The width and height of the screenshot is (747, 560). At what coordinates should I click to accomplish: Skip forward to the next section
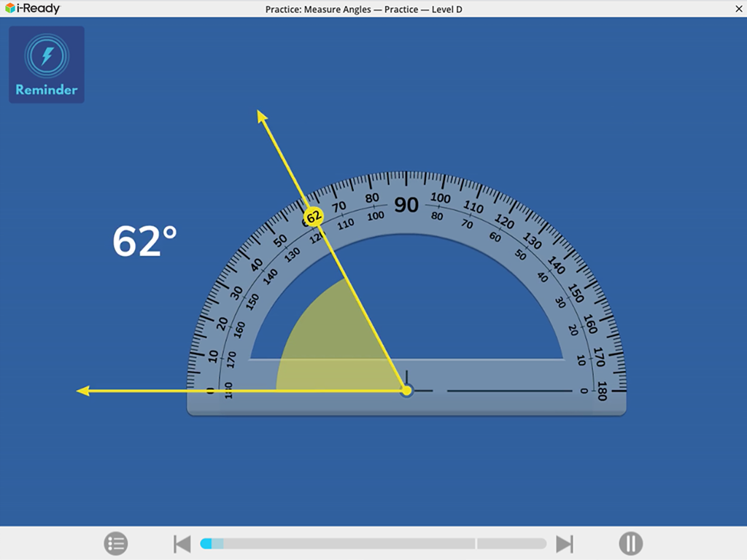tap(565, 544)
